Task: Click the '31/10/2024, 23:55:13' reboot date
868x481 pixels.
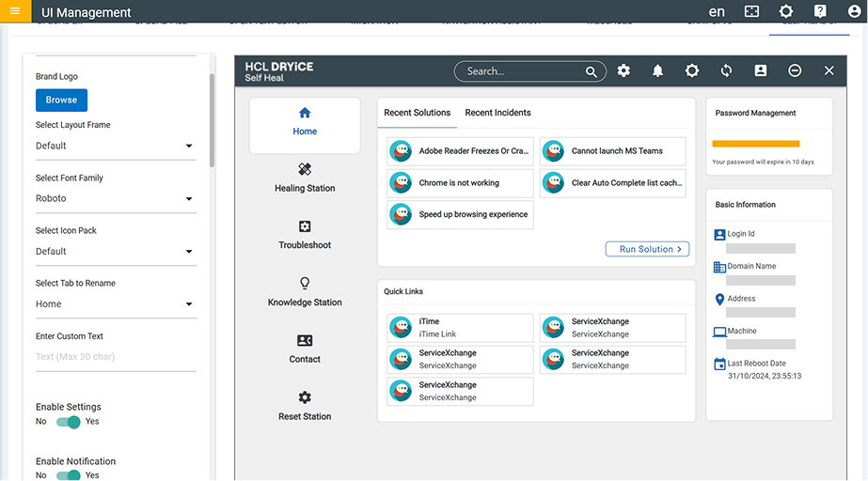Action: tap(765, 376)
